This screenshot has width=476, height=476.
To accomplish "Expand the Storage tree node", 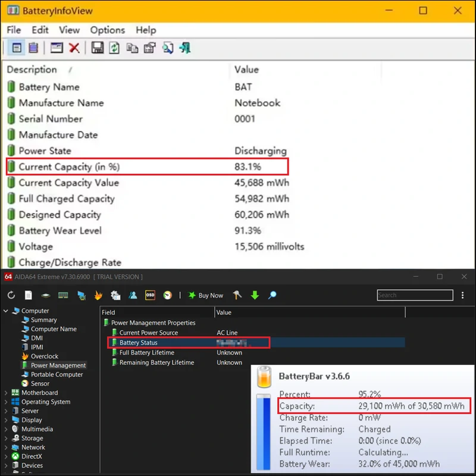I will click(x=7, y=439).
